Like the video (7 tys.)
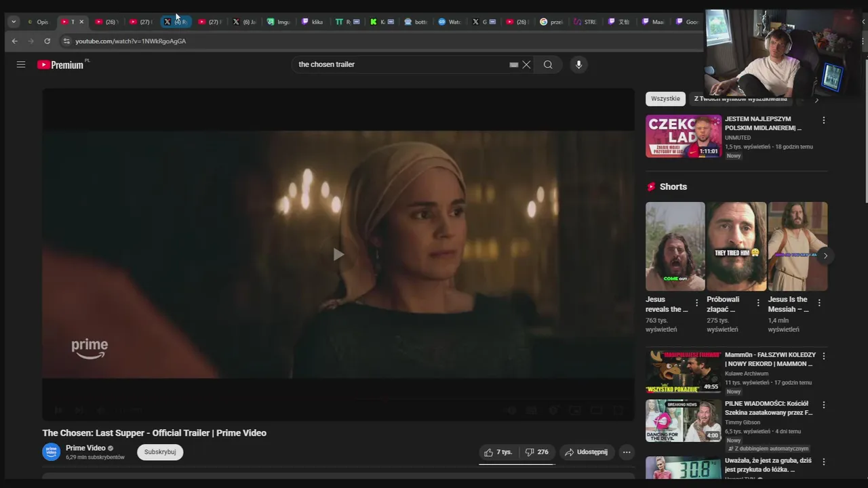Screen dimensions: 868x488 pos(498,452)
